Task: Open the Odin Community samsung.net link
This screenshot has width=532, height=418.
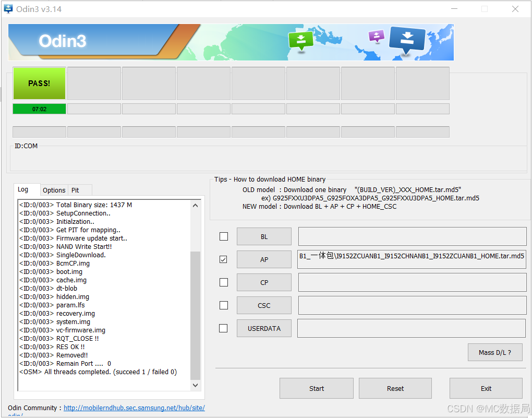Action: 134,408
